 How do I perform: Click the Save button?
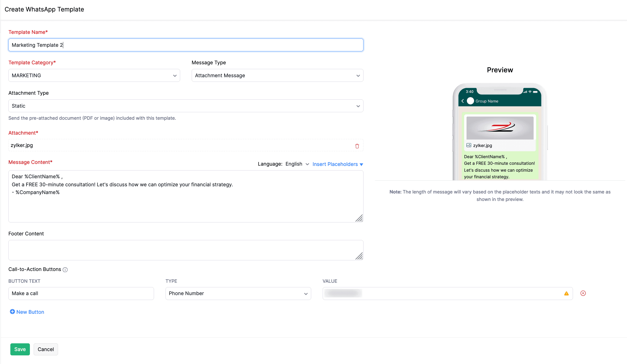click(20, 349)
